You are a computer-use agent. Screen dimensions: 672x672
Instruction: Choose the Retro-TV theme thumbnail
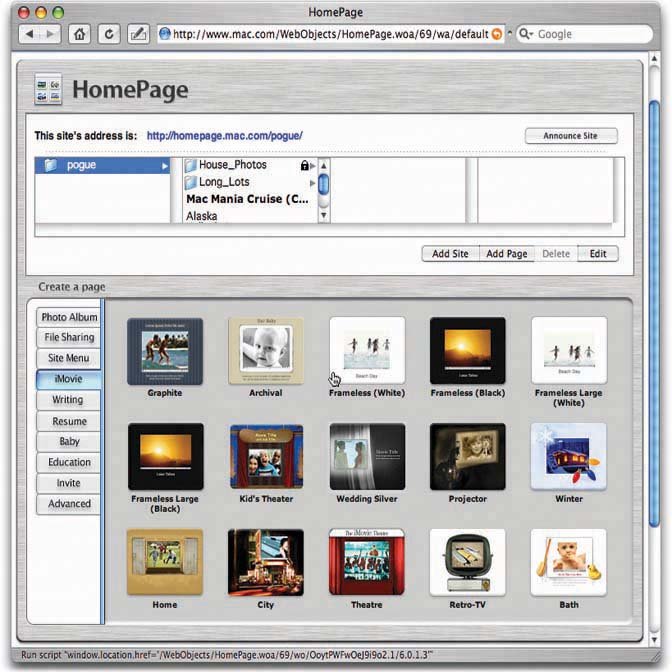(x=468, y=562)
